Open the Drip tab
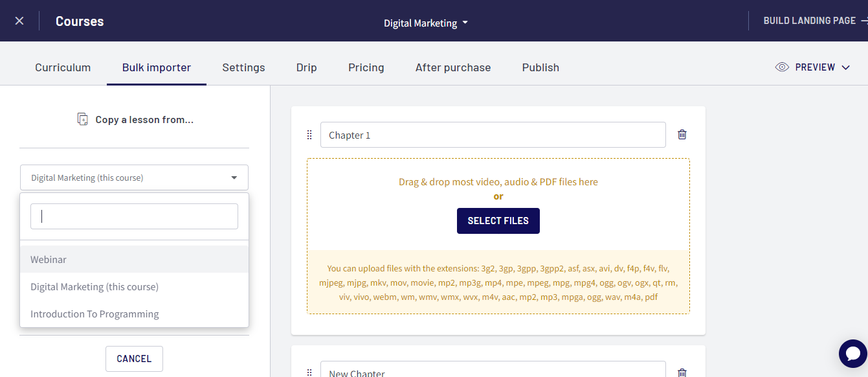The height and width of the screenshot is (377, 868). 306,67
